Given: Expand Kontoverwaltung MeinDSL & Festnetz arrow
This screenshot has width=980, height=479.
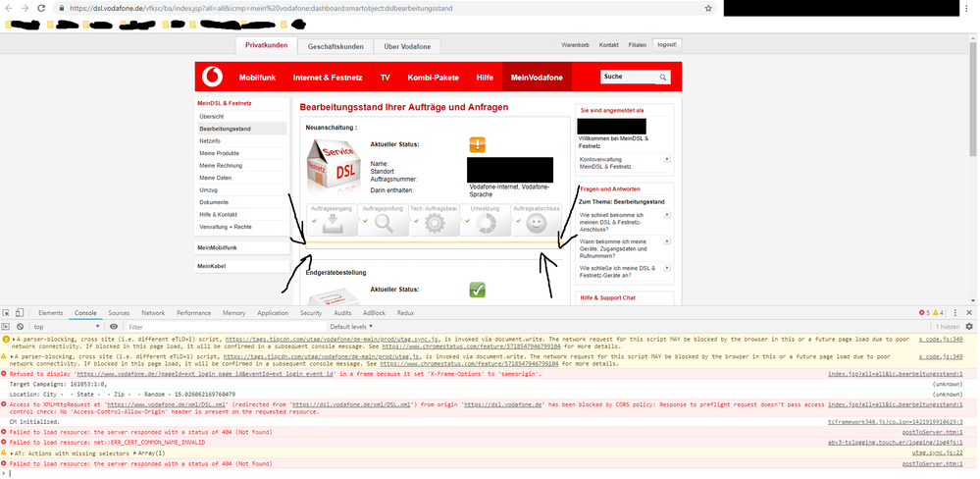Looking at the screenshot, I should pos(667,159).
